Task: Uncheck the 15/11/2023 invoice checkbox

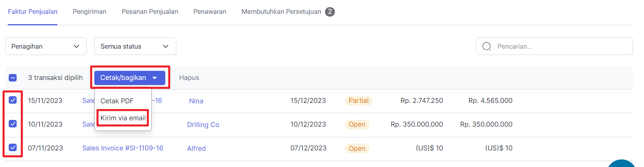Action: pyautogui.click(x=13, y=100)
